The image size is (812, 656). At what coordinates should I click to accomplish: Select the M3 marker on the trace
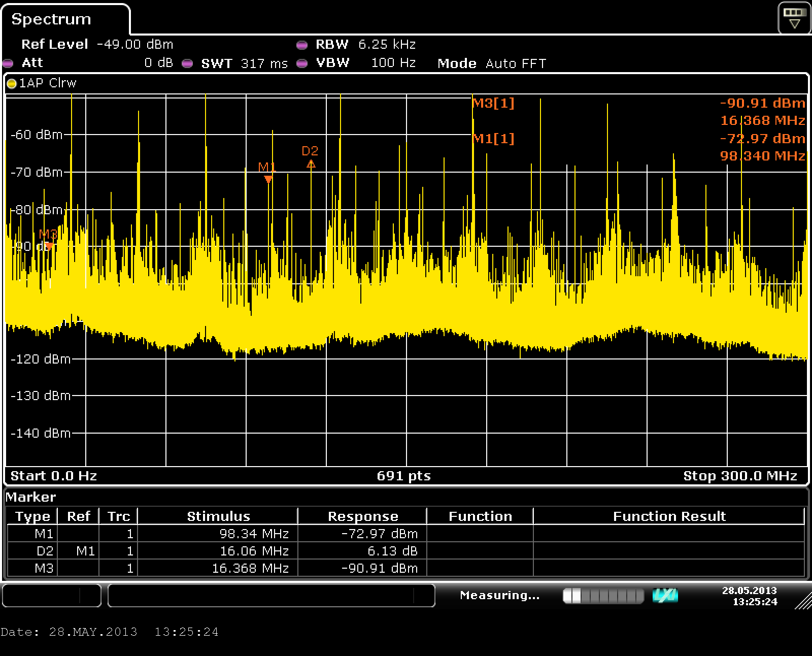49,246
